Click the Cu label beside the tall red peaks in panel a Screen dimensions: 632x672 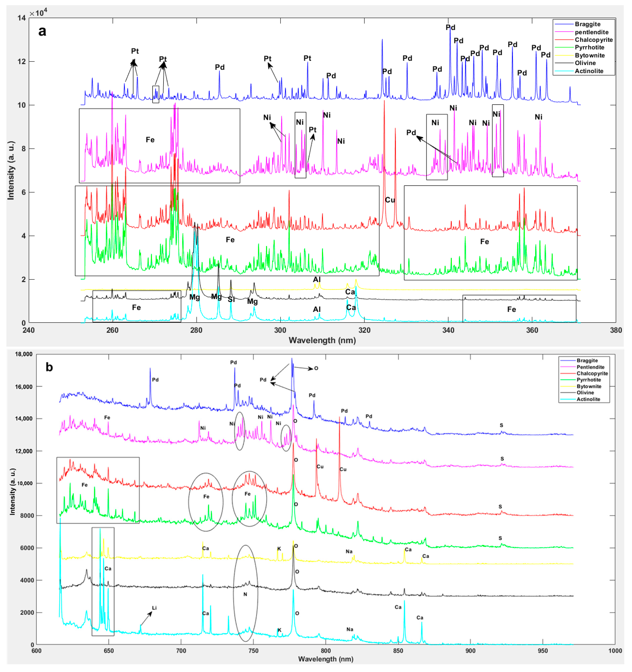pos(390,200)
